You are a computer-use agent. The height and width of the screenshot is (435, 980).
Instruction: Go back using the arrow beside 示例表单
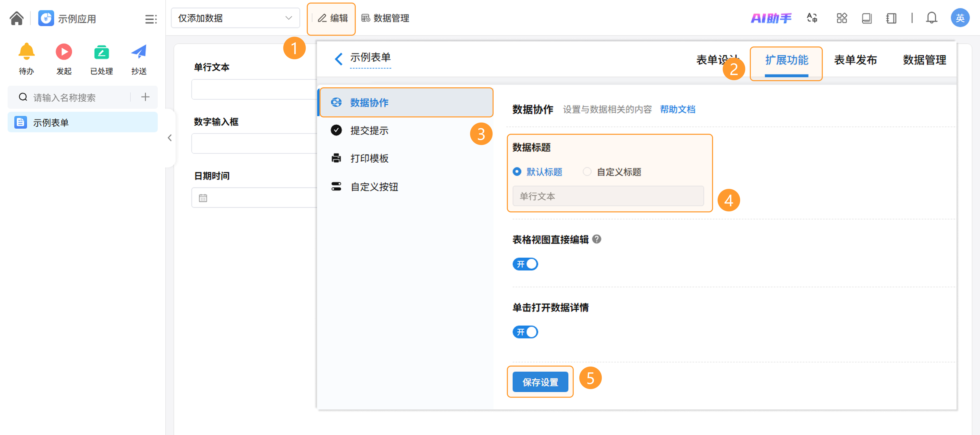click(x=338, y=59)
